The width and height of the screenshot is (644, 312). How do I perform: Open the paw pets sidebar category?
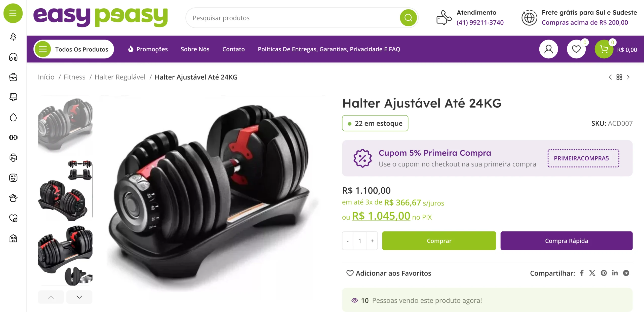click(x=13, y=198)
